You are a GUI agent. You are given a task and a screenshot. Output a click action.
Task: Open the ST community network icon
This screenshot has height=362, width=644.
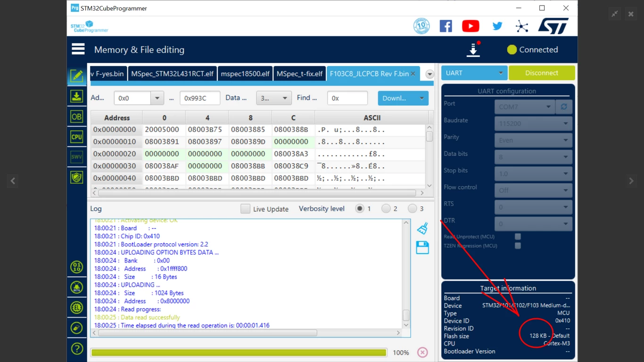click(x=521, y=26)
